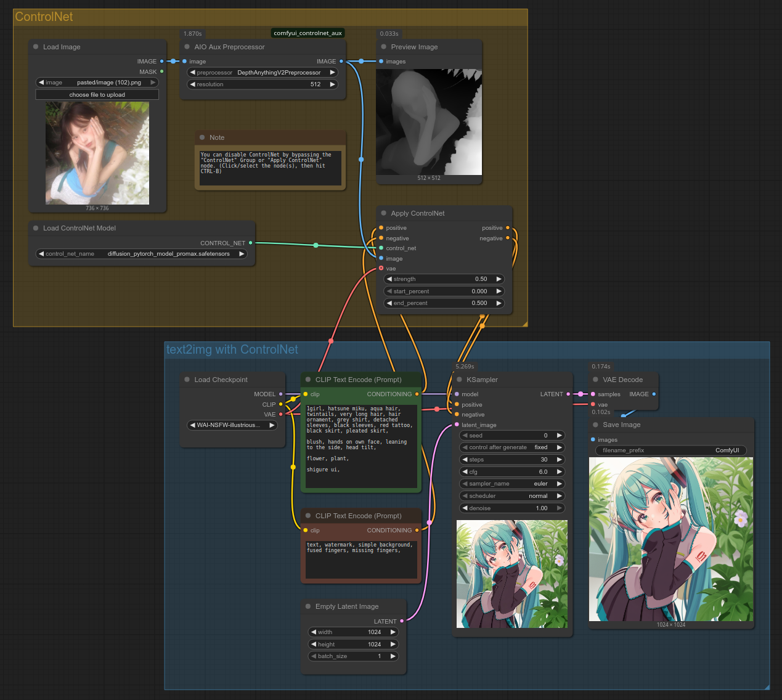The width and height of the screenshot is (782, 700).
Task: Click the ControlNet group title
Action: pyautogui.click(x=44, y=17)
